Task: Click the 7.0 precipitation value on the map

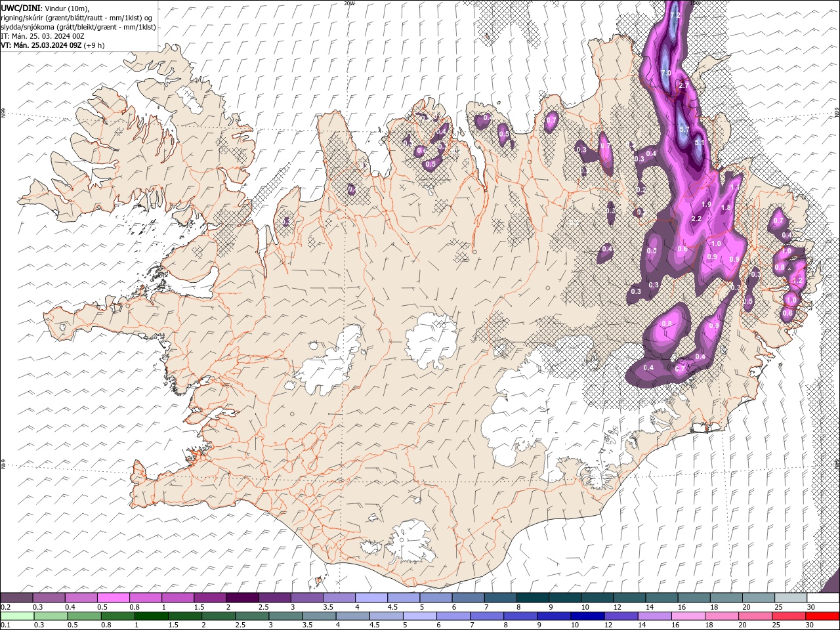Action: pyautogui.click(x=665, y=73)
